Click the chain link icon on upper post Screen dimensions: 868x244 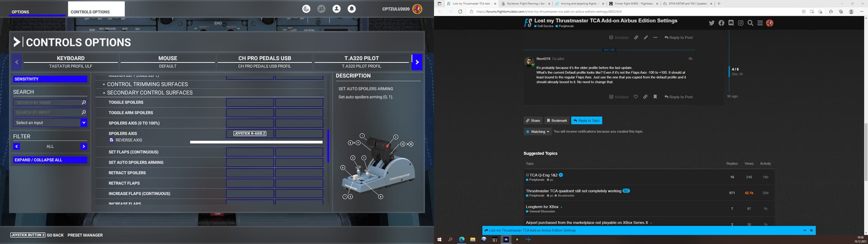pos(636,38)
